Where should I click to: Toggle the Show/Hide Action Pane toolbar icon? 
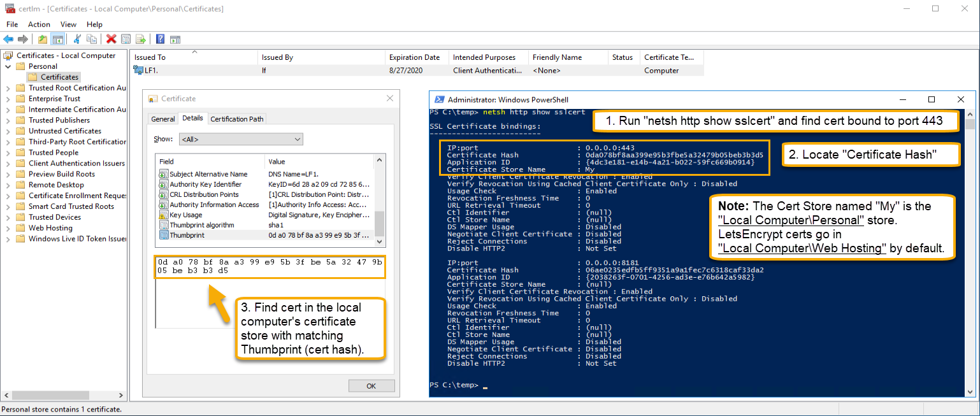click(x=175, y=39)
